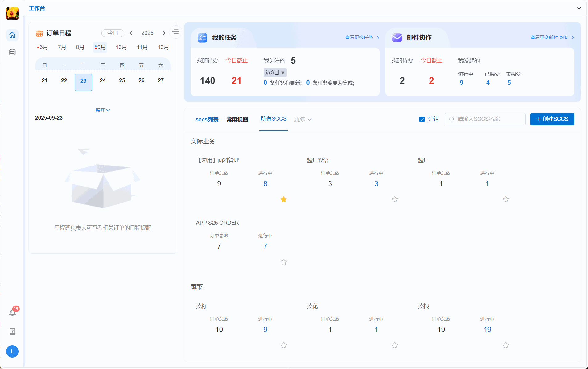Unfavorite the 【勿用】面料管理 star
Image resolution: width=588 pixels, height=369 pixels.
(284, 199)
